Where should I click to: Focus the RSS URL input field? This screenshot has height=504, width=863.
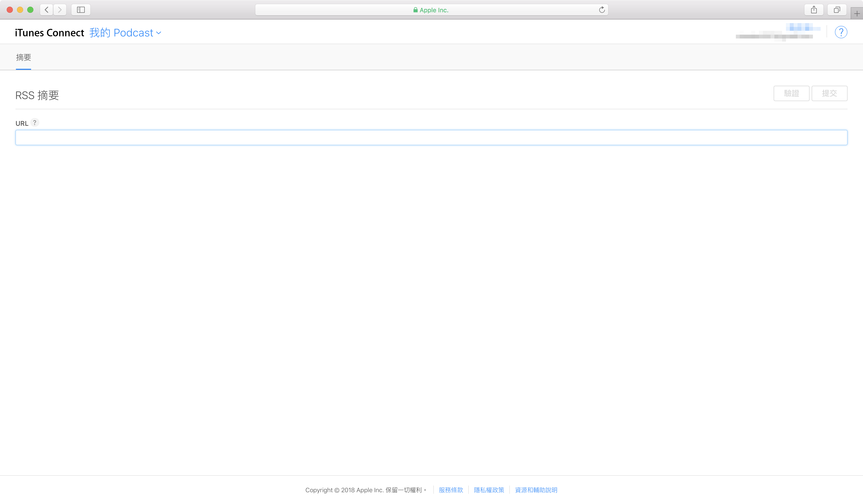[x=431, y=138]
